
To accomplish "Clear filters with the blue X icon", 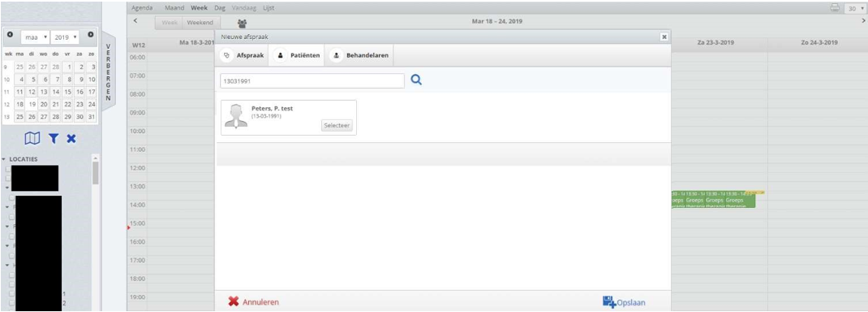I will (71, 139).
